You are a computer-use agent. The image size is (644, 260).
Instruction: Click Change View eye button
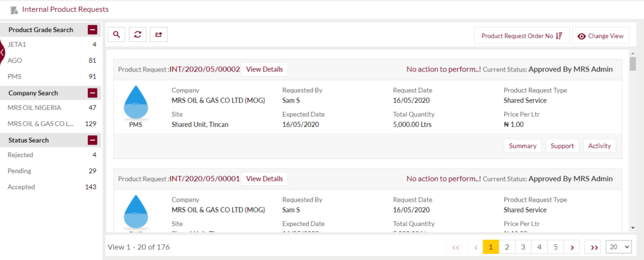tap(601, 36)
